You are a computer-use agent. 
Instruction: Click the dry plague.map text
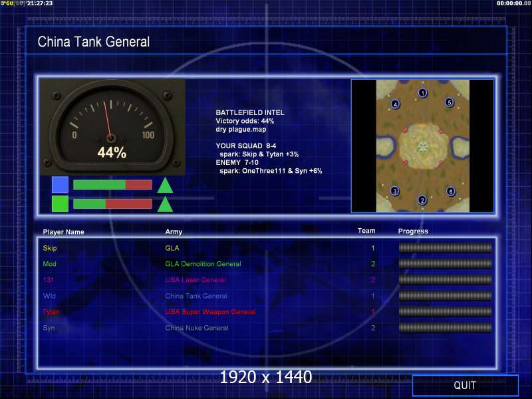[x=241, y=129]
